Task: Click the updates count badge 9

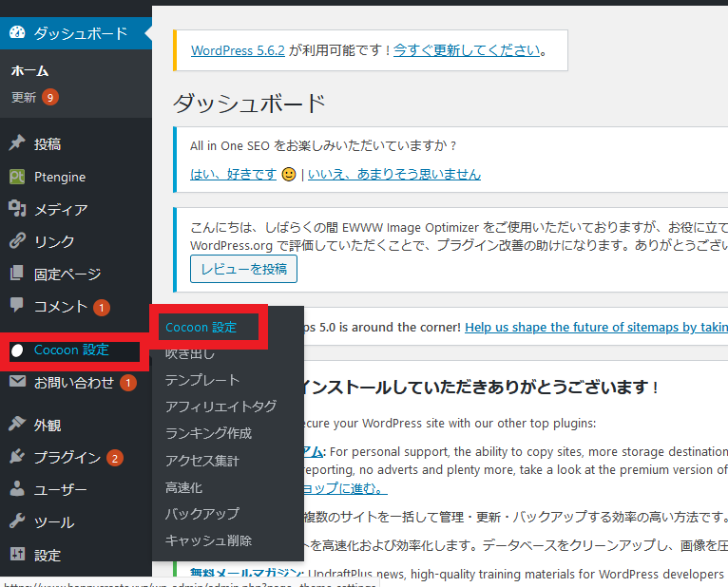Action: click(50, 98)
